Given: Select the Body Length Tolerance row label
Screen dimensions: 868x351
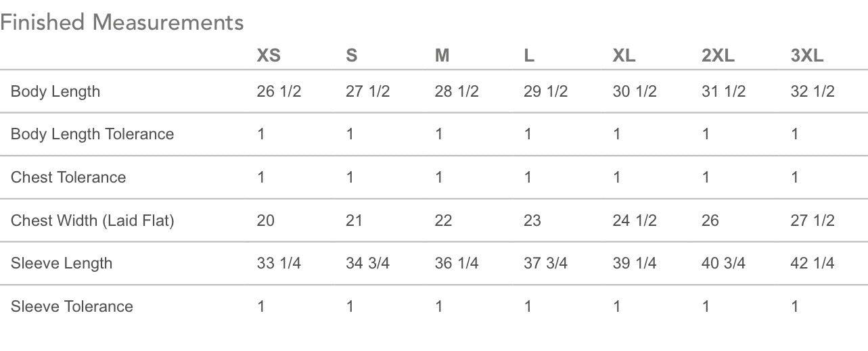Looking at the screenshot, I should (92, 134).
